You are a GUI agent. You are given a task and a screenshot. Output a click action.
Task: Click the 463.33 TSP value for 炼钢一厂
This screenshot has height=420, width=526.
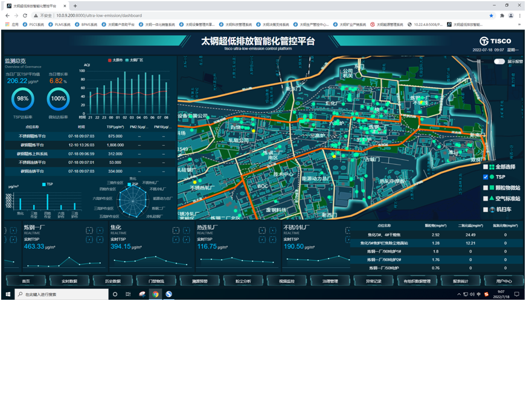pyautogui.click(x=34, y=247)
